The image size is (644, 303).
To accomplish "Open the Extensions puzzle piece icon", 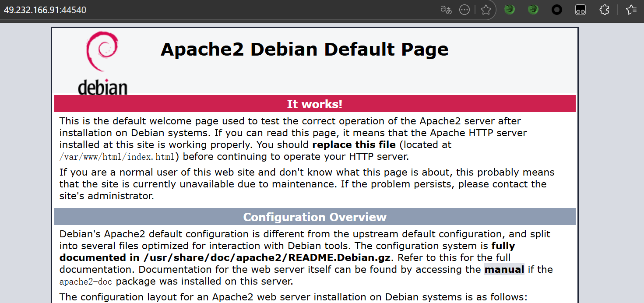I will [x=604, y=10].
